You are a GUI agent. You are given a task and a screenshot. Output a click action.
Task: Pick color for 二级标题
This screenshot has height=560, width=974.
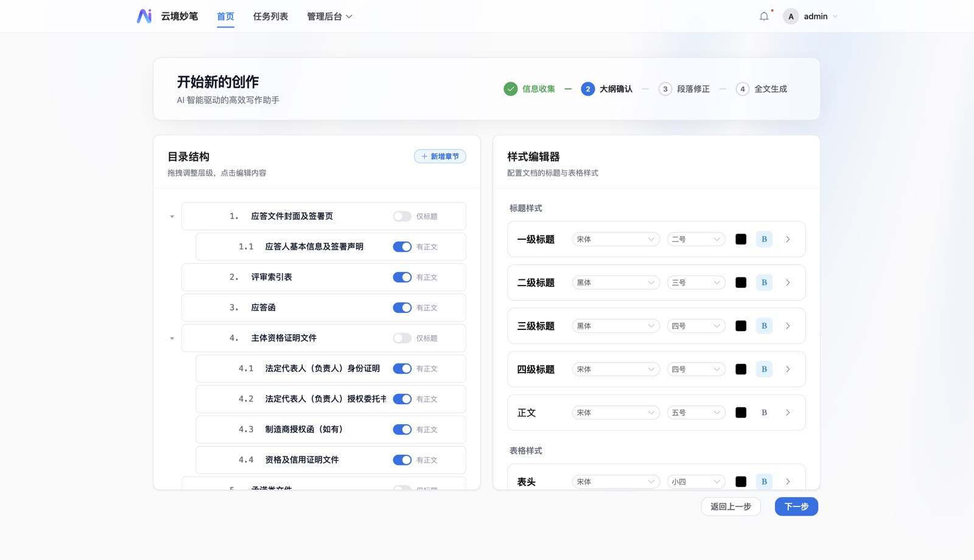pos(741,282)
